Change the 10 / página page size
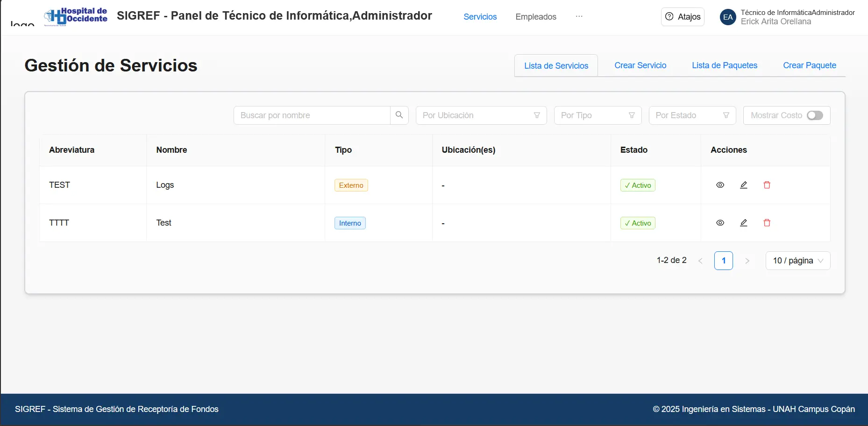Screen dimensions: 868x426 pos(797,261)
